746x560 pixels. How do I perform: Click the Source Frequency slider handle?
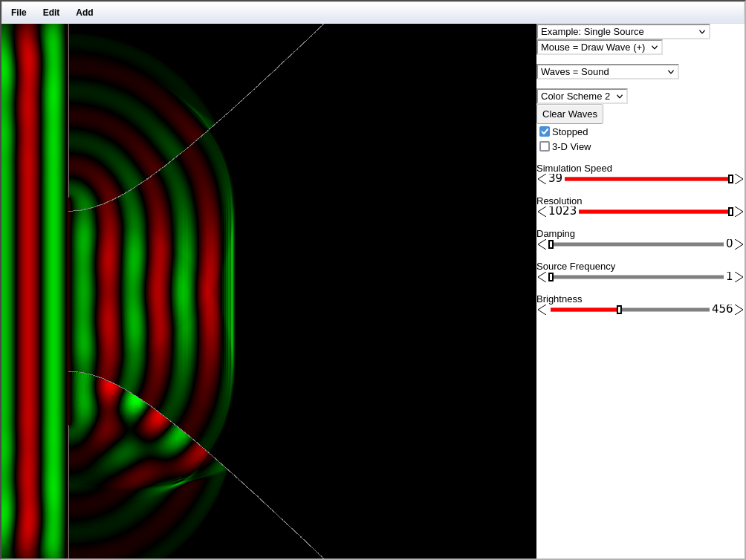tap(551, 277)
